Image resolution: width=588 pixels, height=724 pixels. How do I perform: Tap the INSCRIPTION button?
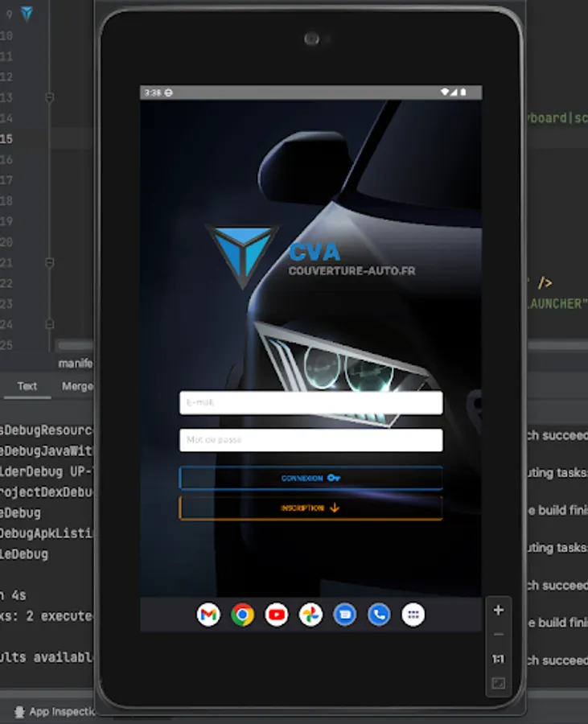(311, 508)
